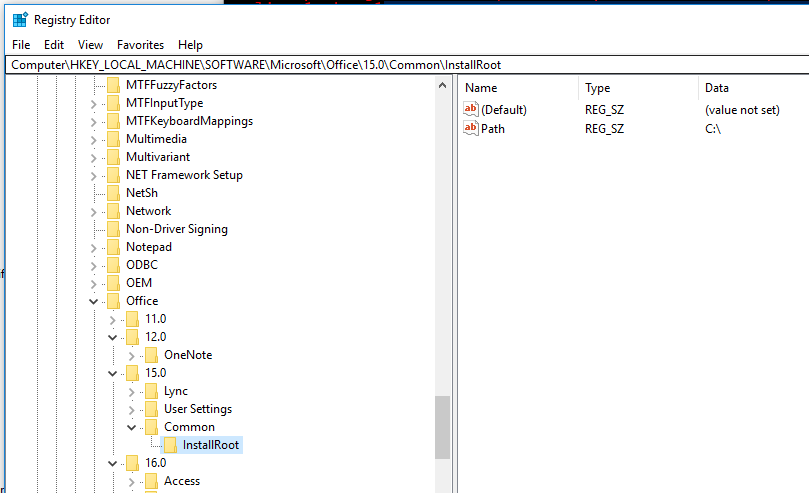This screenshot has width=809, height=493.
Task: Select the MTFInputType folder icon
Action: click(114, 103)
